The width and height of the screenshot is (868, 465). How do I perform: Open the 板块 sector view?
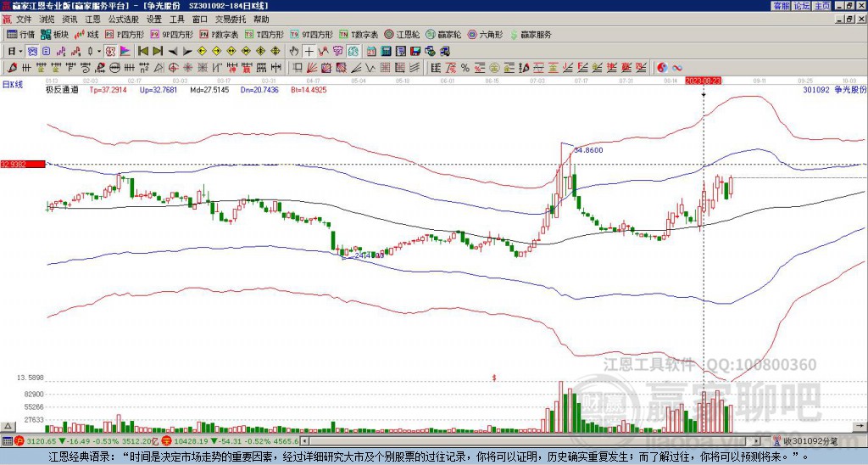54,34
